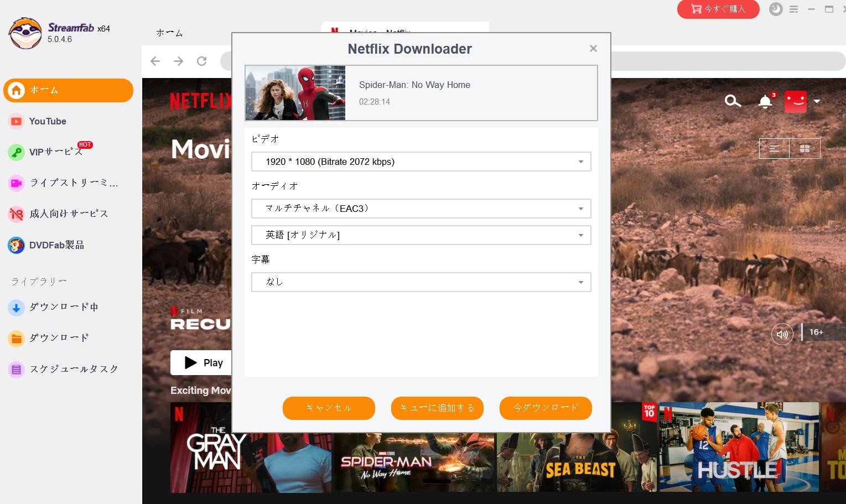Click the Exciting Movies row heading
The height and width of the screenshot is (504, 846).
(201, 391)
